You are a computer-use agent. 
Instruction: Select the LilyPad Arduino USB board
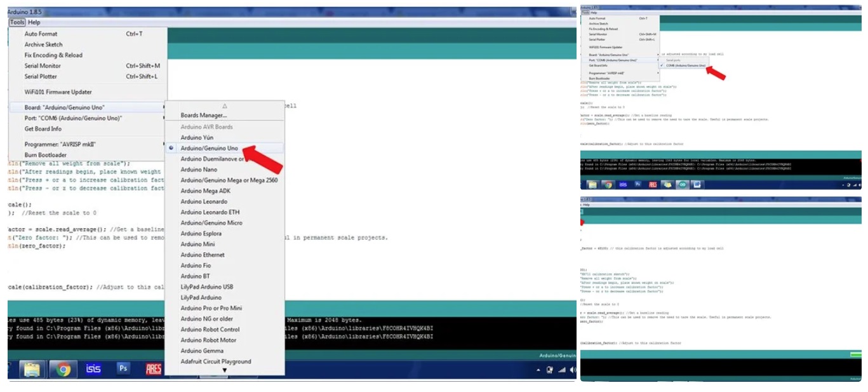[x=225, y=287]
